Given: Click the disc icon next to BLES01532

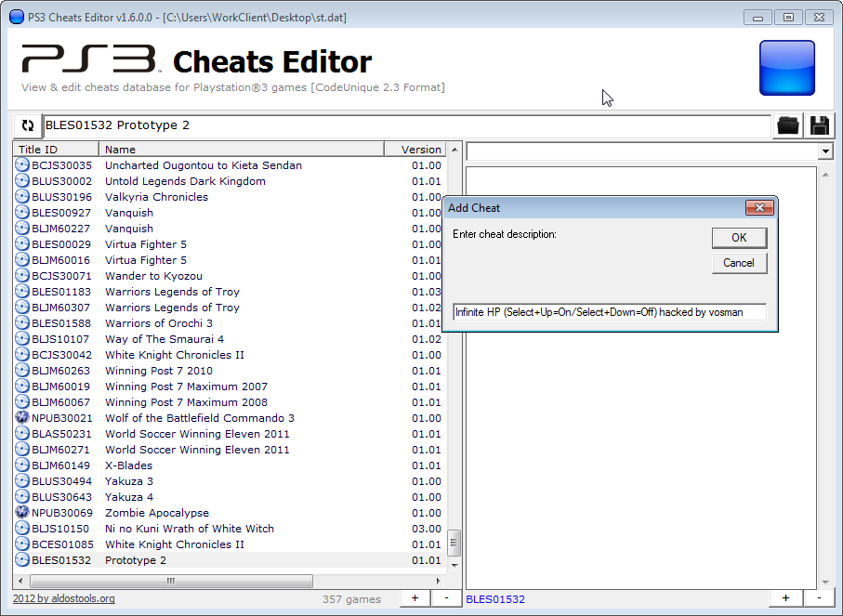Looking at the screenshot, I should (x=22, y=560).
